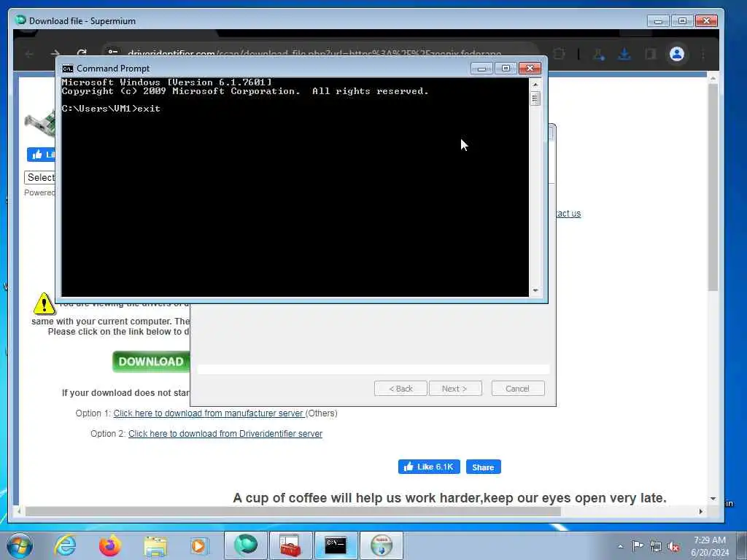Click the Command Prompt vertical scroll thumb
This screenshot has height=560, width=747.
[x=535, y=98]
